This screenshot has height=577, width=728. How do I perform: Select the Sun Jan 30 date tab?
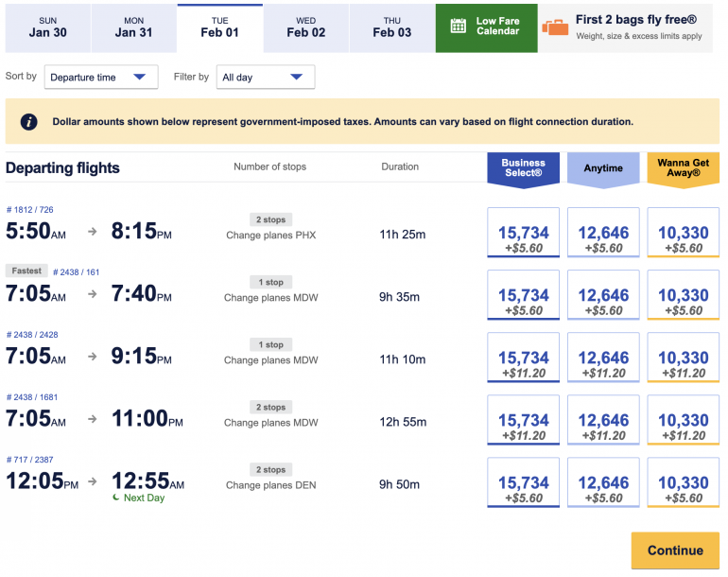tap(48, 27)
